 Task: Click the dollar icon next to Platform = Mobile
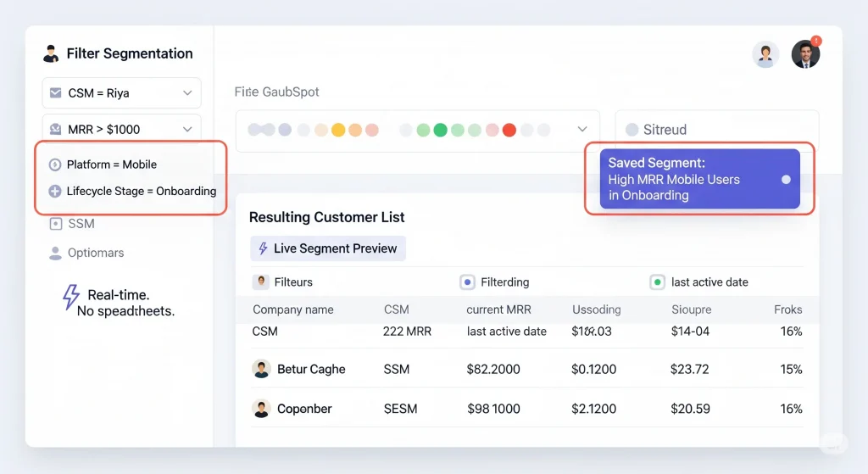(x=56, y=165)
